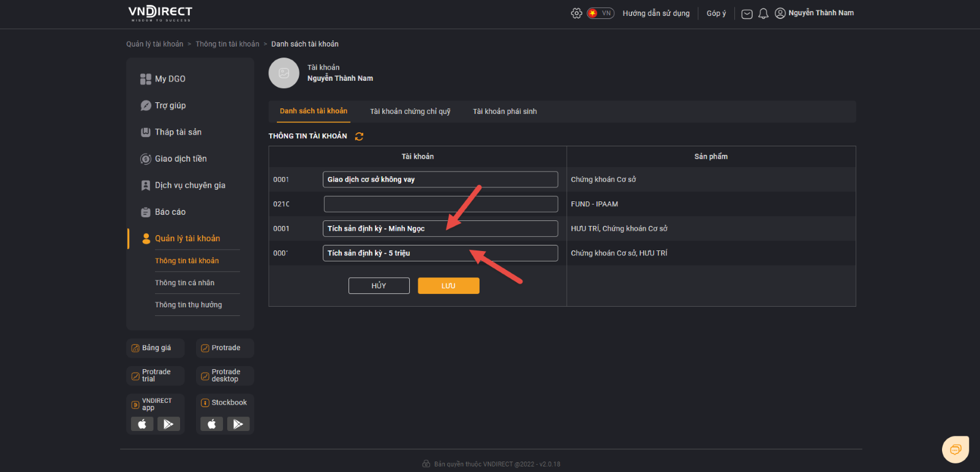Switch to Tài khoản phái sinh tab
Image resolution: width=980 pixels, height=472 pixels.
(x=505, y=111)
